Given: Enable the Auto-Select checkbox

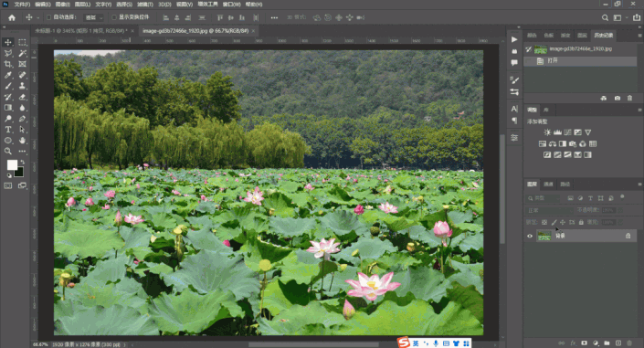Looking at the screenshot, I should tap(49, 17).
